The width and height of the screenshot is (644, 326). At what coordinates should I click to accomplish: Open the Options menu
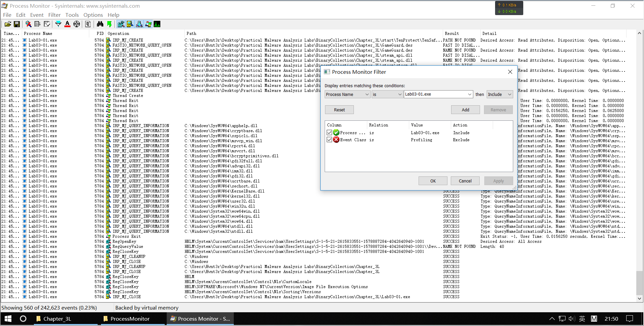[93, 15]
